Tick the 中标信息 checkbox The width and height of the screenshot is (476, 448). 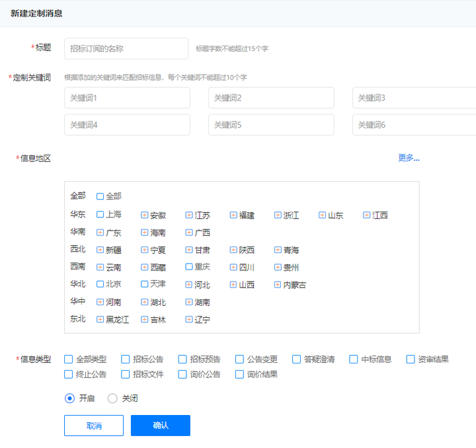[353, 359]
